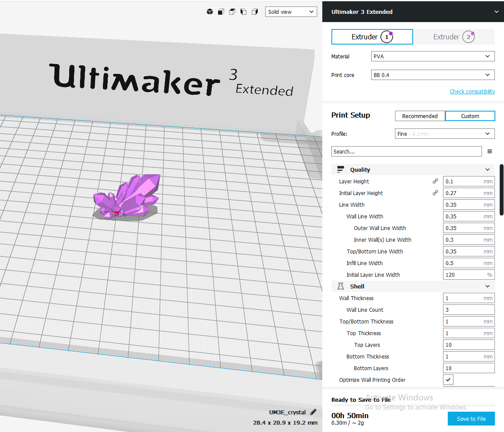This screenshot has height=432, width=504.
Task: Edit the Top Thickness value
Action: (469, 333)
